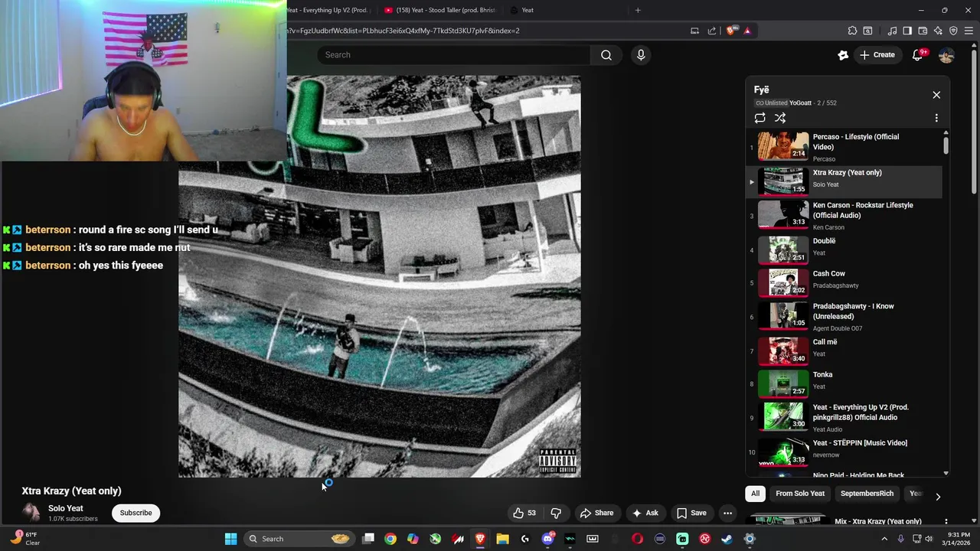Open Solo Yeat channel avatar

pos(31,513)
